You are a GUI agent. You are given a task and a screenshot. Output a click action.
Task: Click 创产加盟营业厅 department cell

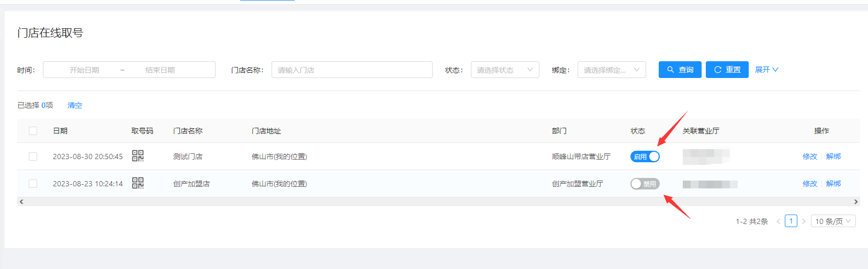point(578,184)
